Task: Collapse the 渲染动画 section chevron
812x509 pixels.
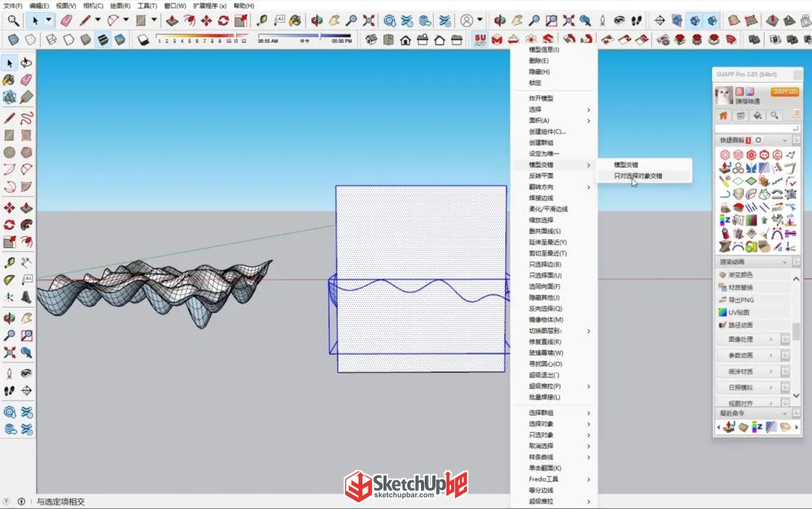Action: click(785, 262)
